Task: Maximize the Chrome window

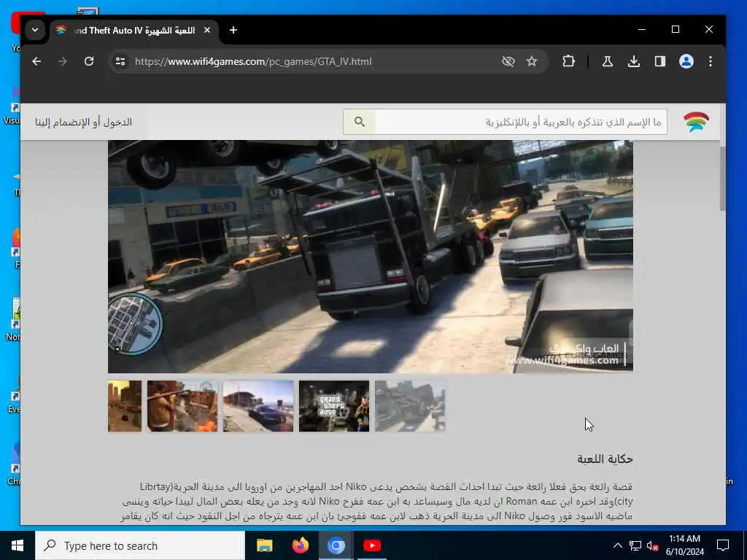Action: (x=675, y=29)
